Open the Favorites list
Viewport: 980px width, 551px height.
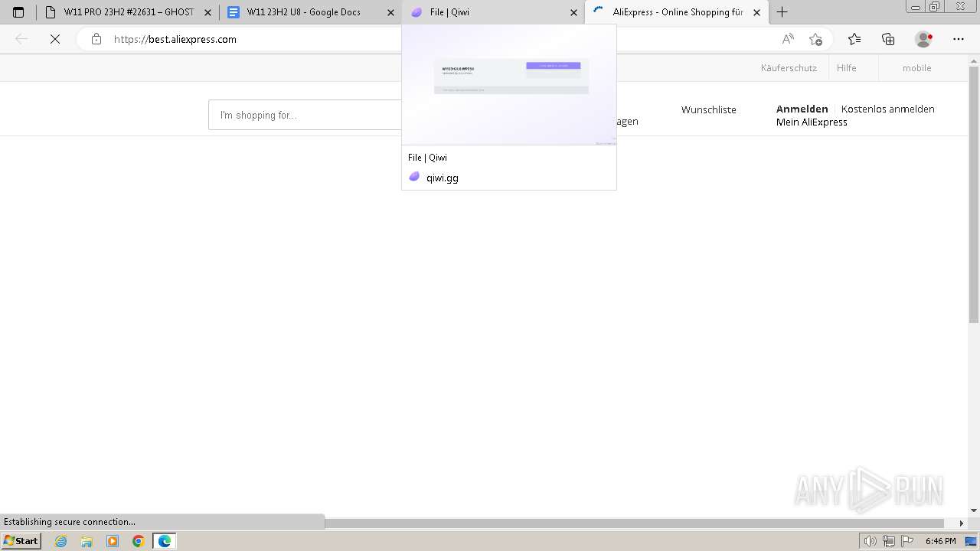coord(854,39)
